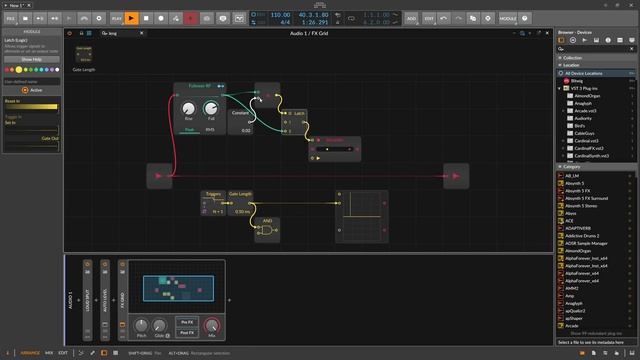Click the grid view icon next to the lock
Image resolution: width=640 pixels, height=360 pixels.
tap(89, 33)
